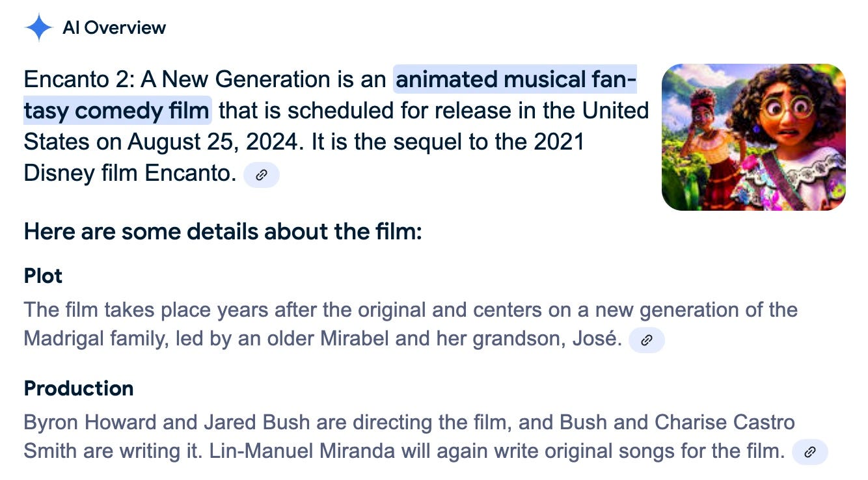Click the rounded citation pill in Plot text
868x480 pixels.
(x=646, y=340)
